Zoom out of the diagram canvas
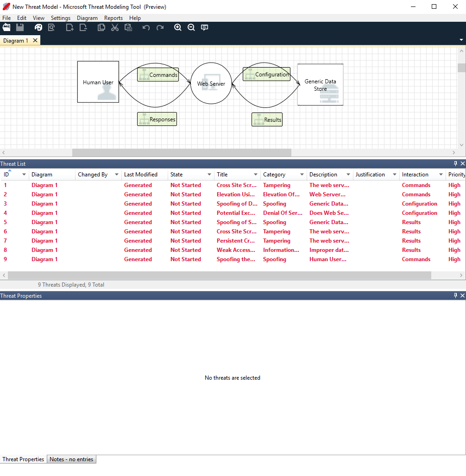The height and width of the screenshot is (476, 466). (191, 27)
